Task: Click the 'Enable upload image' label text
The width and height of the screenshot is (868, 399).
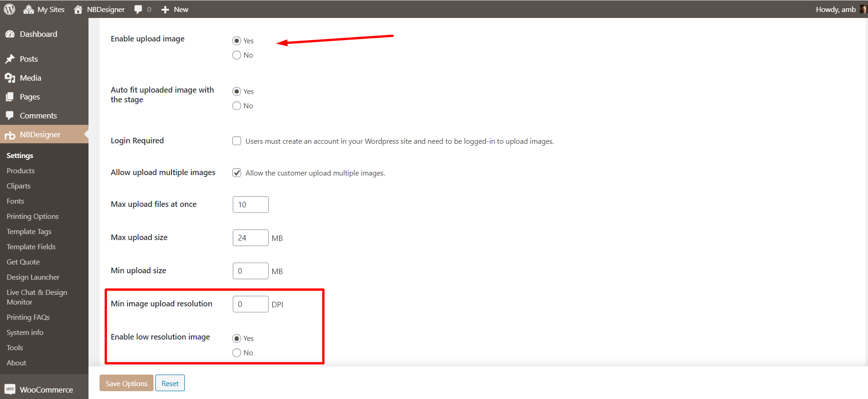Action: coord(148,39)
